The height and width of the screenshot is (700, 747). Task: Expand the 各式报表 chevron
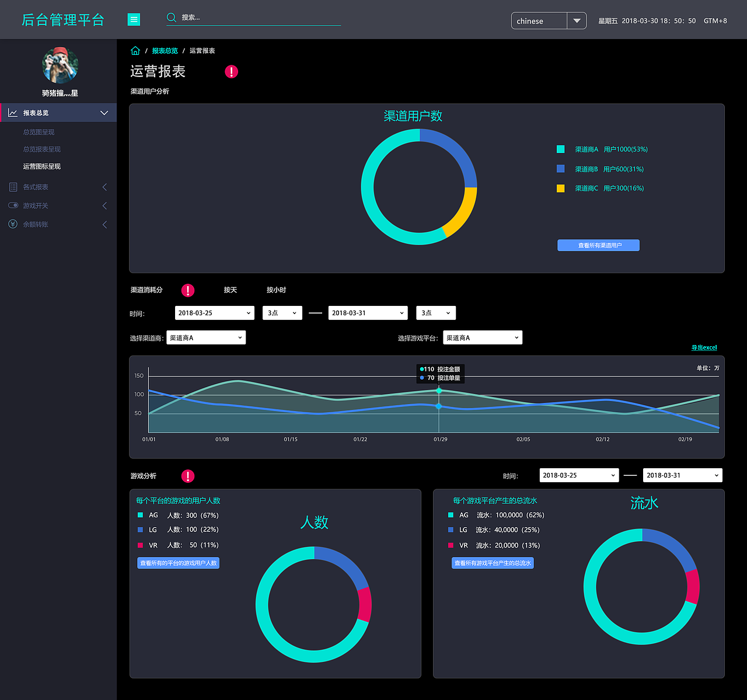[x=104, y=187]
